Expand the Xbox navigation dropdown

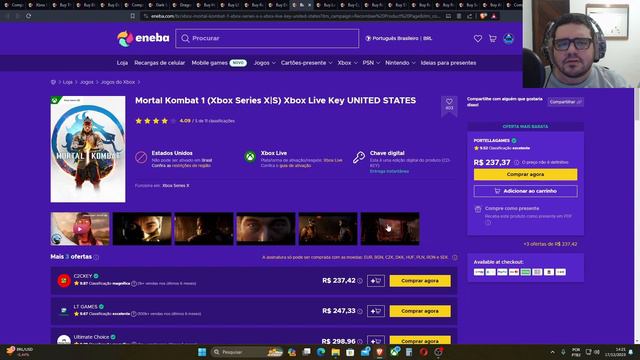(x=347, y=63)
